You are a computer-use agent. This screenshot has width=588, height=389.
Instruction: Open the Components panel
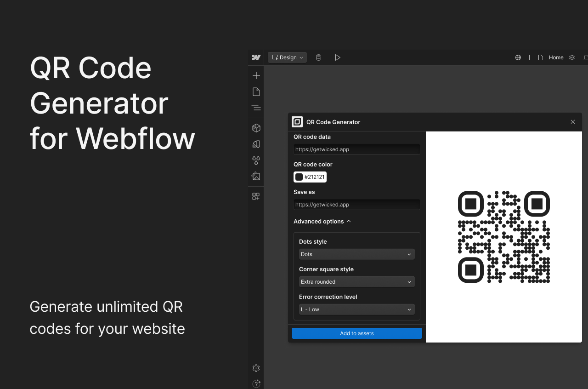pos(256,128)
